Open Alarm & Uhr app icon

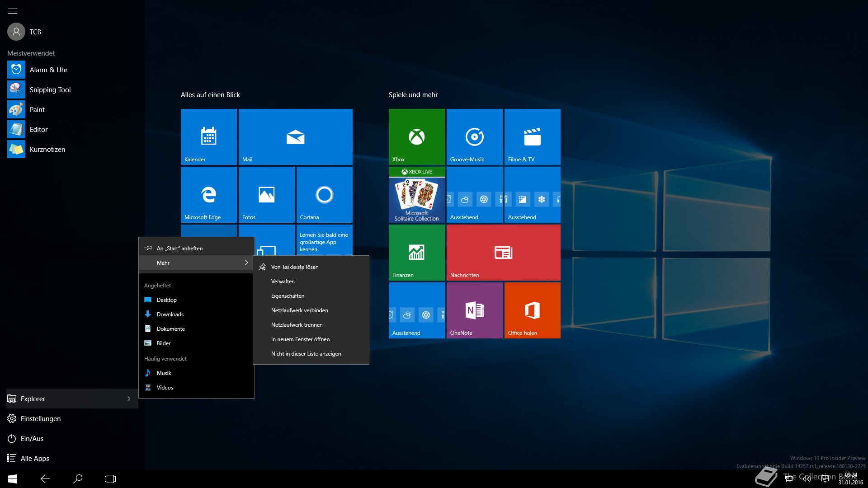[x=16, y=70]
